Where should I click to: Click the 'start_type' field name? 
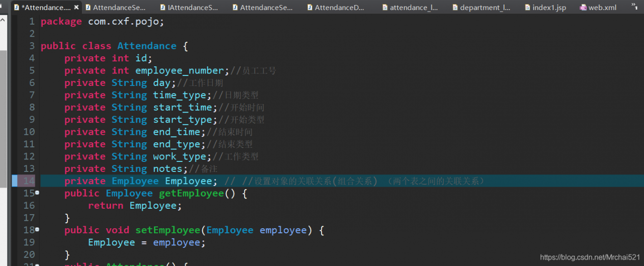pyautogui.click(x=183, y=120)
